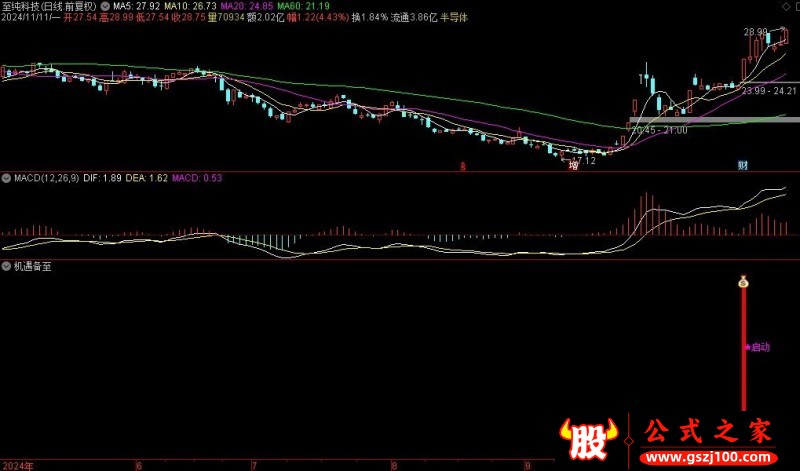Click the DEA: 1.62 value label
Image resolution: width=800 pixels, height=471 pixels.
[146, 178]
